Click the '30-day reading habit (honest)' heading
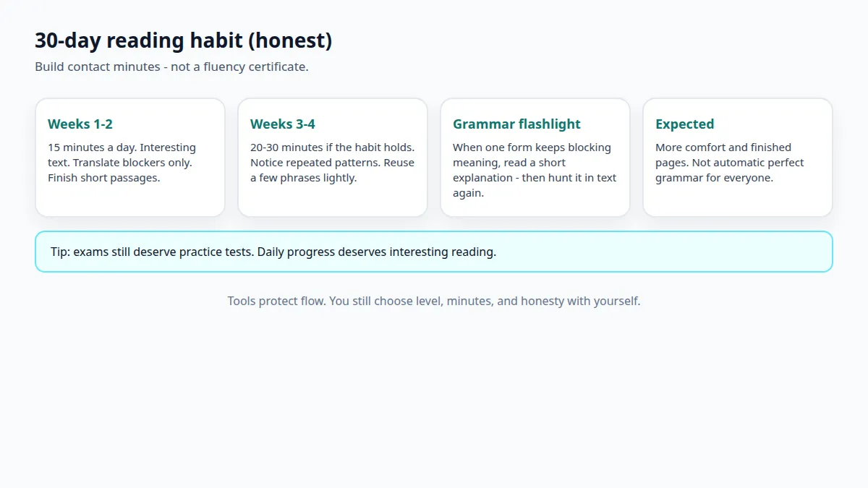Viewport: 868px width, 488px height. tap(184, 40)
